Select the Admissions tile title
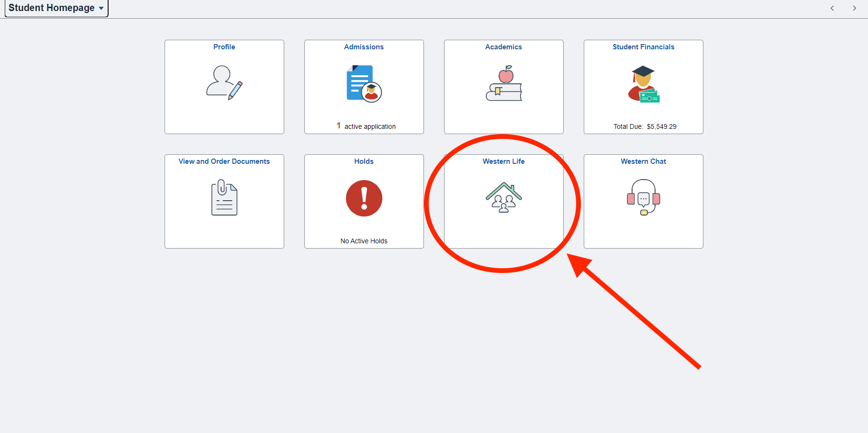This screenshot has width=868, height=433. coord(364,47)
